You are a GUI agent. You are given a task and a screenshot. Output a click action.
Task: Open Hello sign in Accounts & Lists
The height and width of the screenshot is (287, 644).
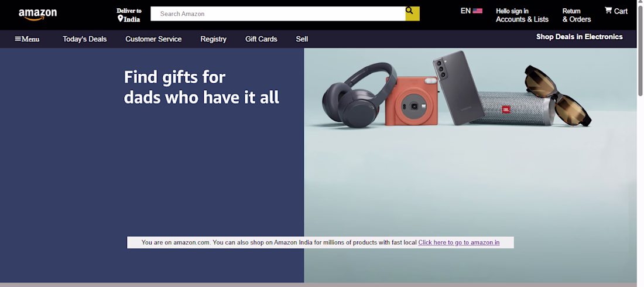[522, 15]
